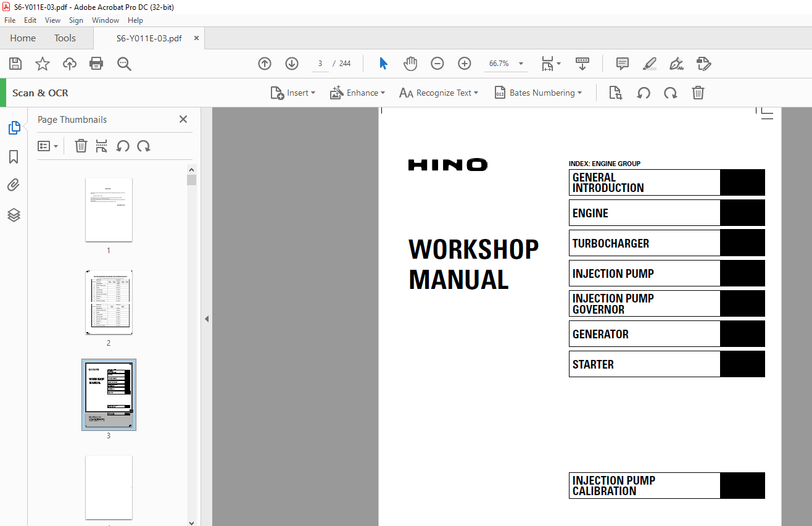This screenshot has width=812, height=526.
Task: Collapse the navigation pane with the arrow
Action: 207,319
